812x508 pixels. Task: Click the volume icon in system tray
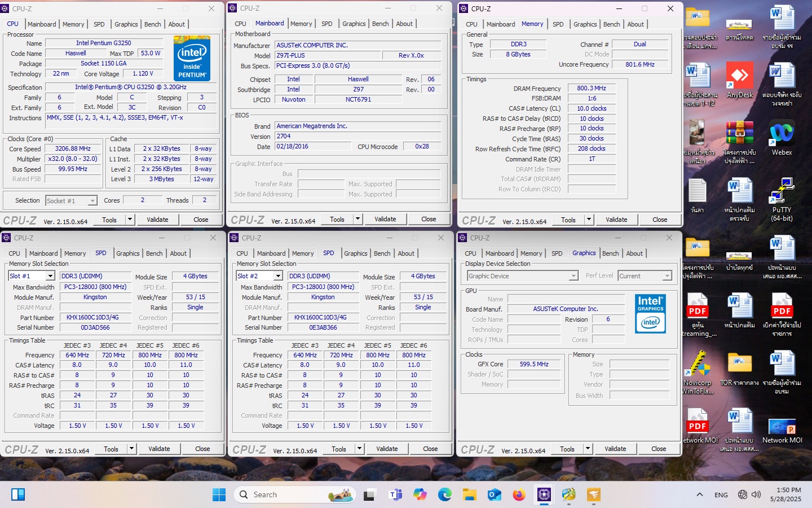[x=756, y=495]
